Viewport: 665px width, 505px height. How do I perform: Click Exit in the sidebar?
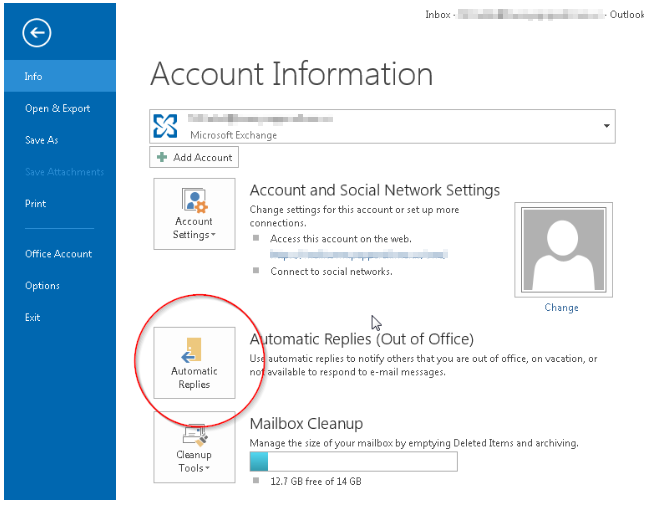tap(33, 317)
